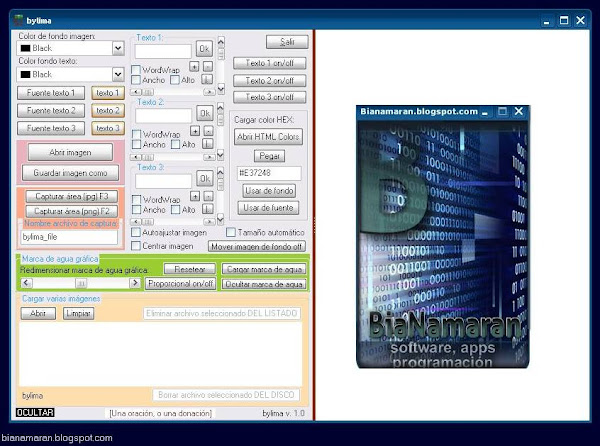Click the vertical bar button in Texto 1 group
Screen dimensions: 600x446
coord(207,80)
